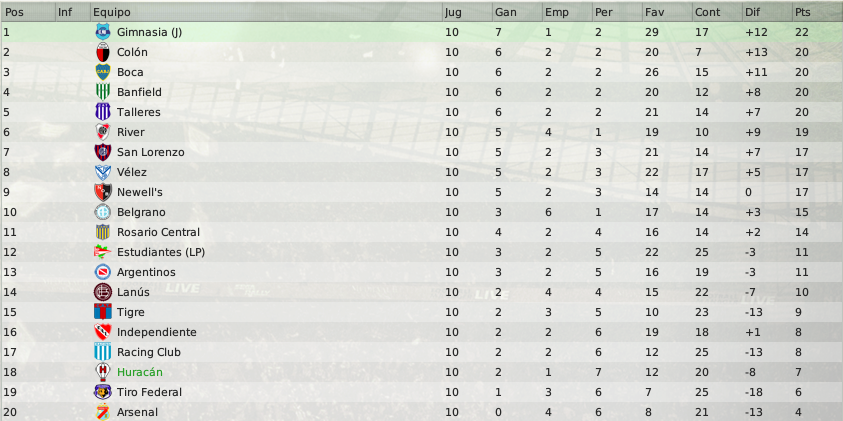Screen dimensions: 843x421
Task: Select the Estudiantes (LP) crest icon
Action: [103, 252]
